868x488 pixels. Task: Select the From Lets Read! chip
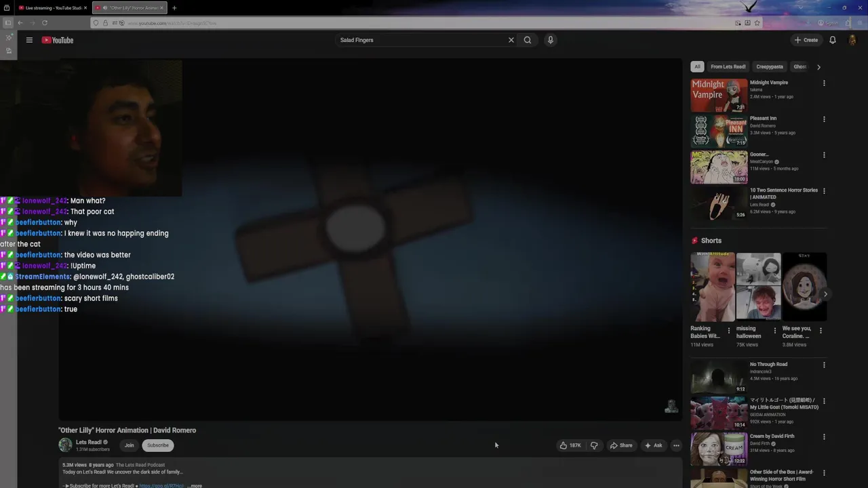coord(728,67)
